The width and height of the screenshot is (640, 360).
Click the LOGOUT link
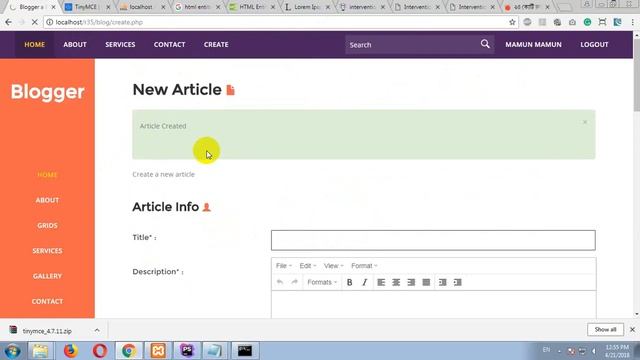click(x=594, y=44)
